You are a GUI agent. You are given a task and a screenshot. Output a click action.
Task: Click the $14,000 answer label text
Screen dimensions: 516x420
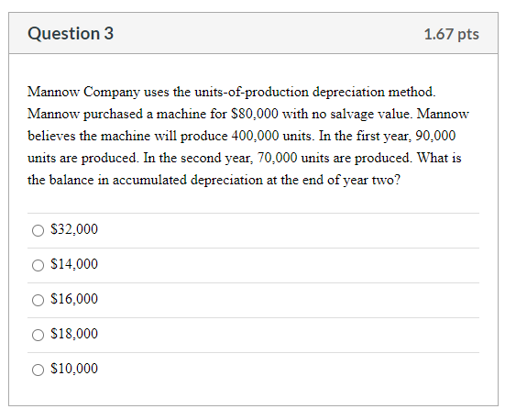pos(74,264)
